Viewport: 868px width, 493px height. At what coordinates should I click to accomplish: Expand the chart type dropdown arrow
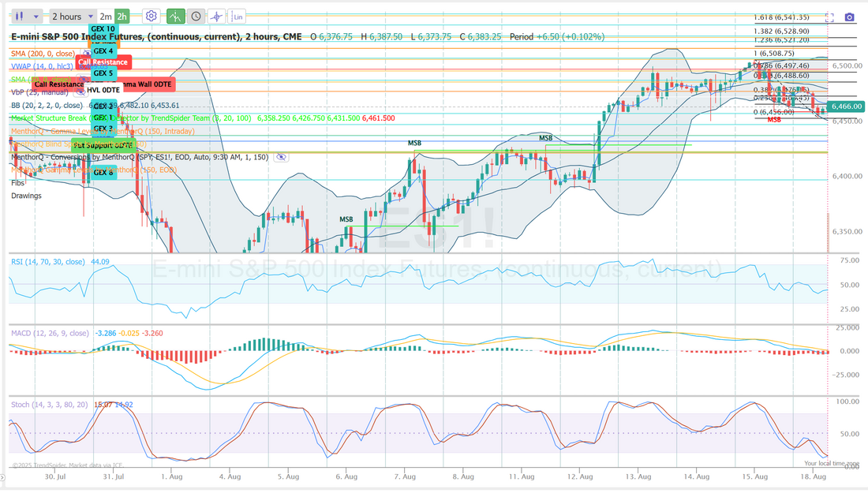(x=36, y=17)
